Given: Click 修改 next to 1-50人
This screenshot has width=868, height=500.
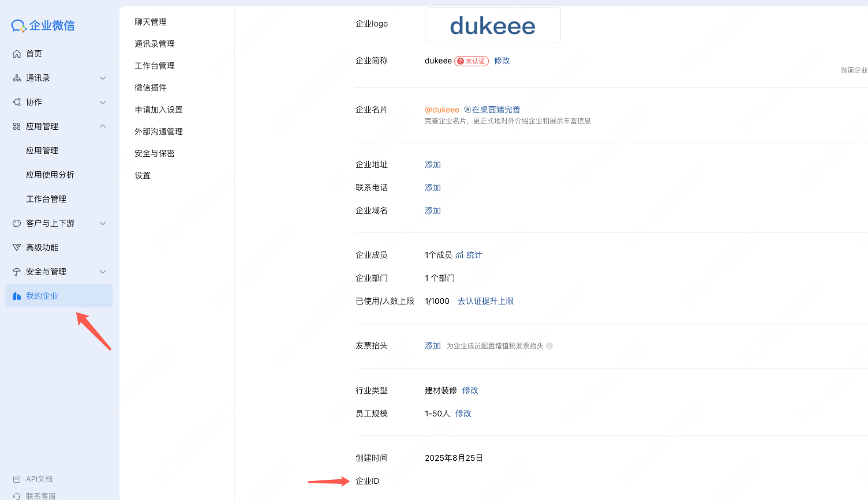Looking at the screenshot, I should click(x=463, y=413).
